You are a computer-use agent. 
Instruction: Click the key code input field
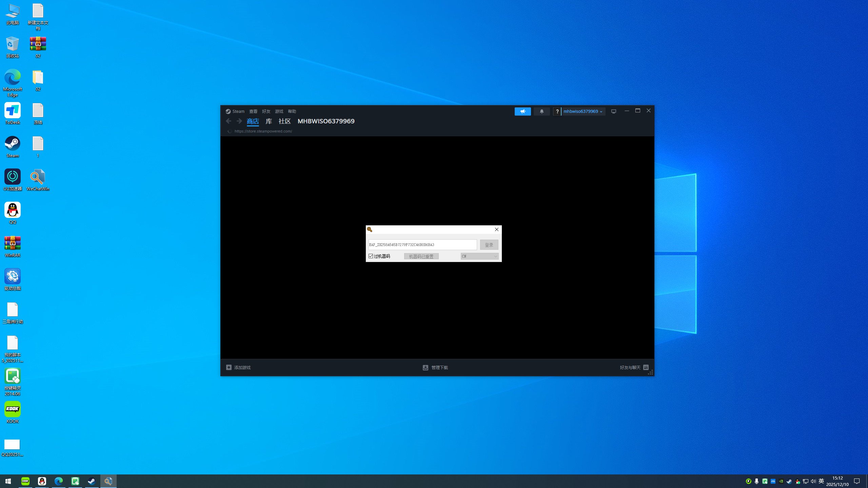point(422,245)
